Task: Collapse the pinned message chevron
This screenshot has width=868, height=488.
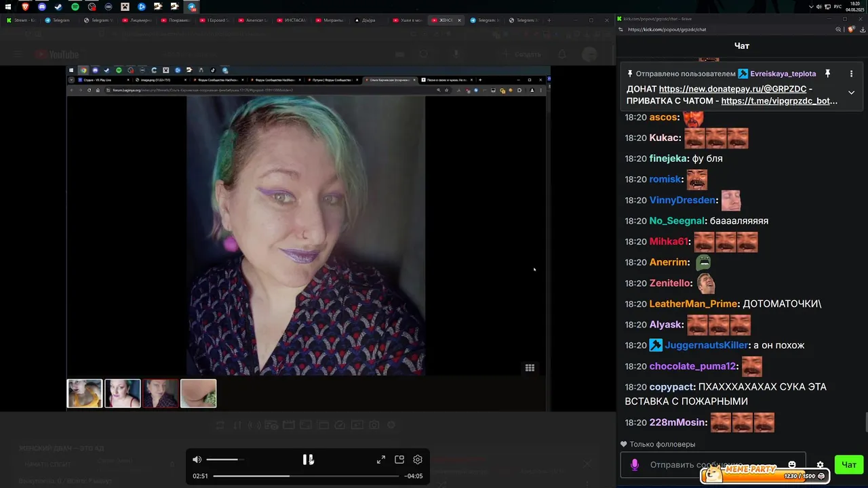Action: pos(851,92)
